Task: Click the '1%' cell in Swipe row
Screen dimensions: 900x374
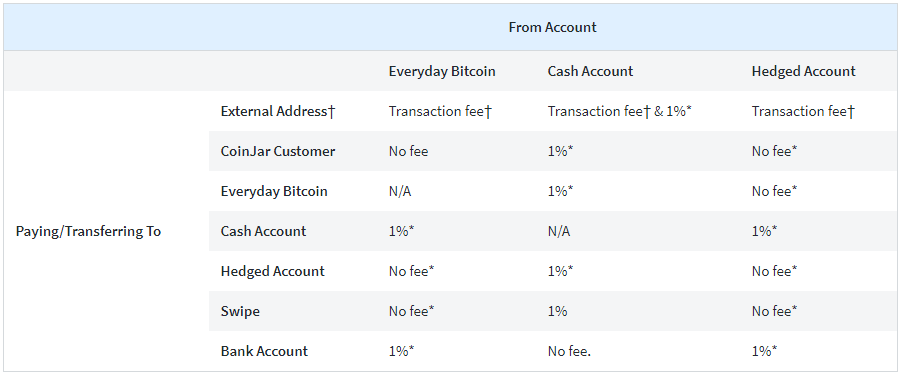Action: [557, 311]
